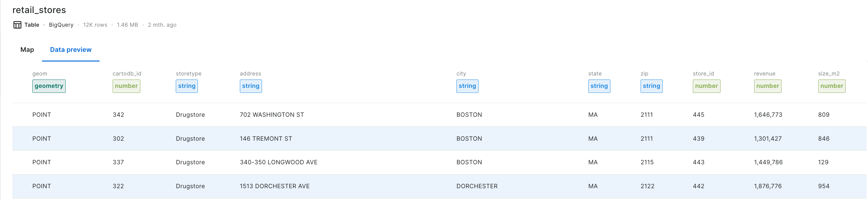This screenshot has height=200, width=868.
Task: Click the string badge under city
Action: 467,86
